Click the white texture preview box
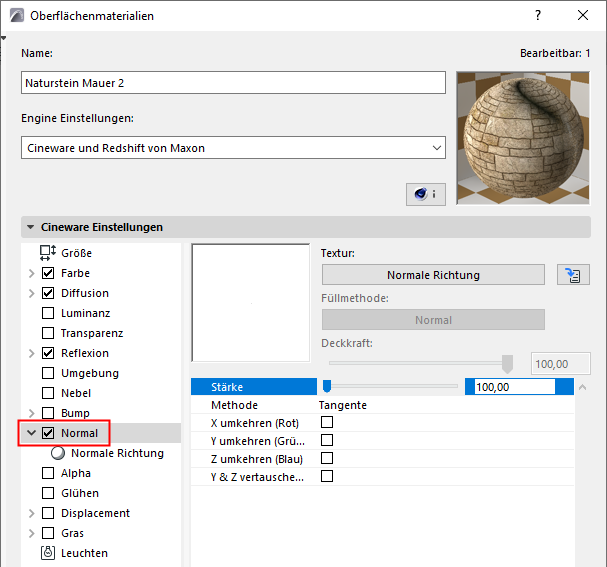The height and width of the screenshot is (567, 607). click(250, 303)
